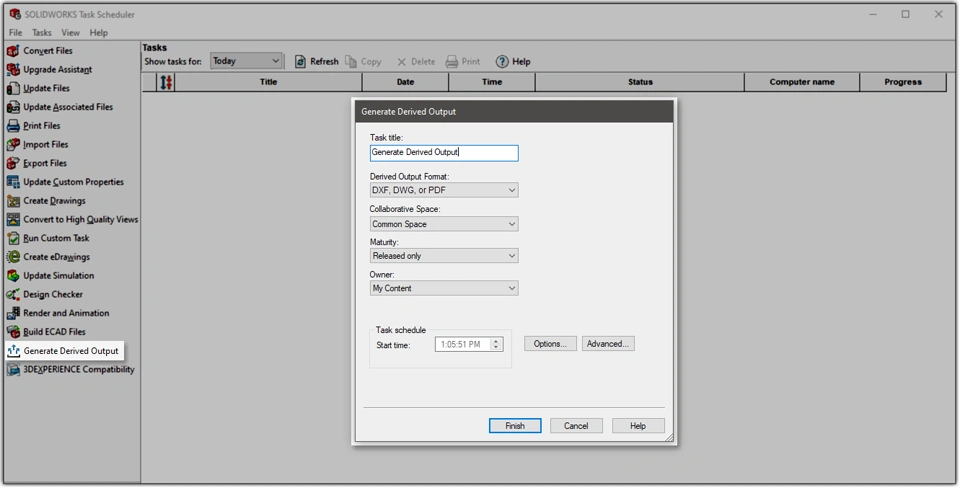Click the Status column header
The width and height of the screenshot is (960, 488).
pos(640,82)
